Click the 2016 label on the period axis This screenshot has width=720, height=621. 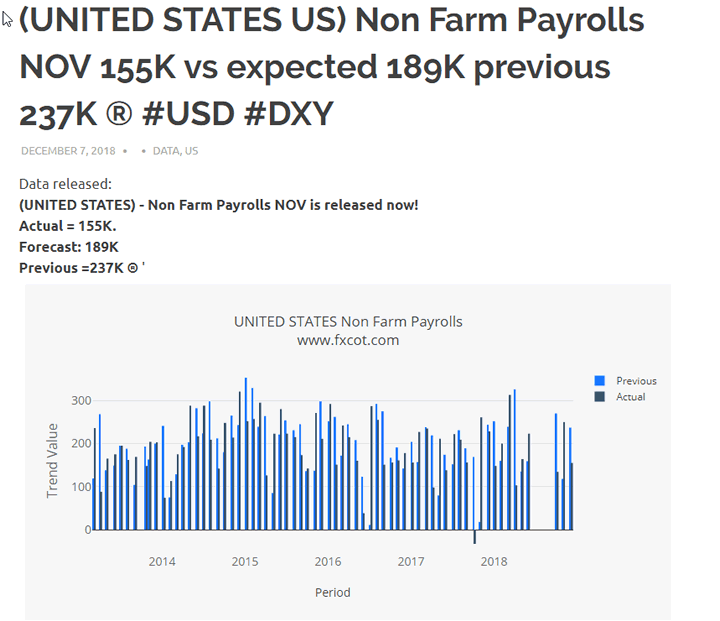(x=328, y=562)
